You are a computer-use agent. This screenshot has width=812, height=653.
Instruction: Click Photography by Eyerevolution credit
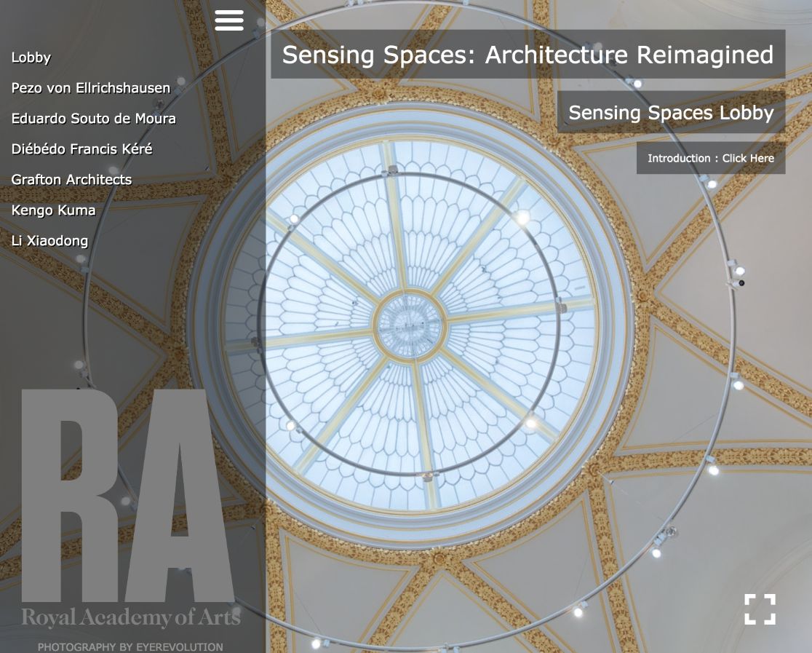130,646
